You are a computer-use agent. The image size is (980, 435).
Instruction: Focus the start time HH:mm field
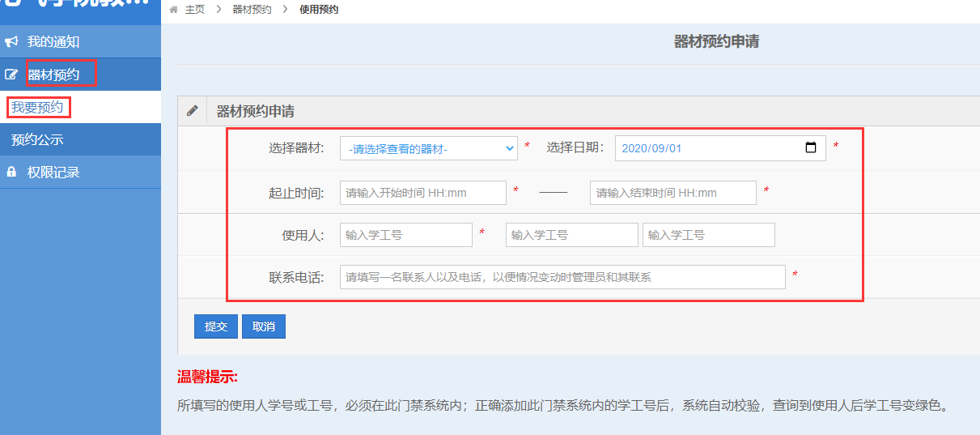click(x=422, y=193)
